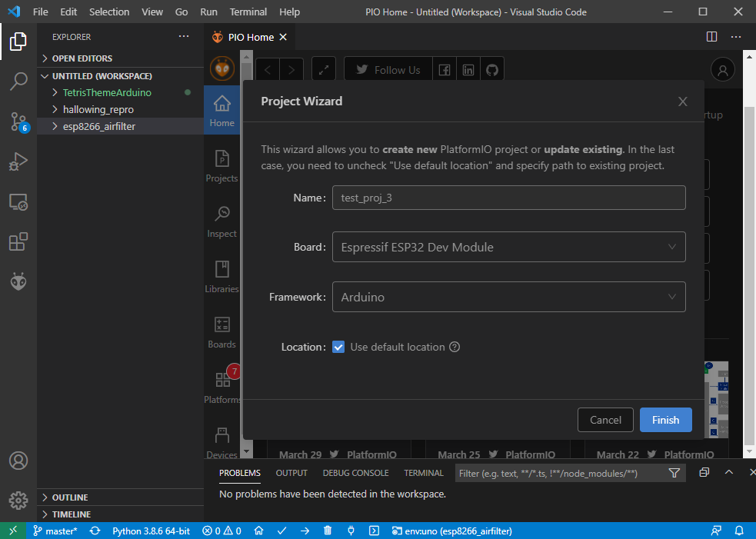
Task: Open Source Control showing 6 pending changes
Action: (18, 121)
